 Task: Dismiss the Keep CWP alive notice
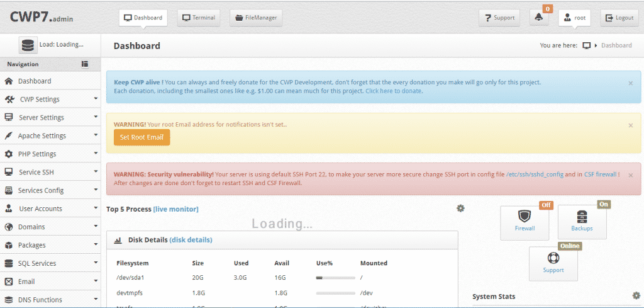(x=631, y=83)
